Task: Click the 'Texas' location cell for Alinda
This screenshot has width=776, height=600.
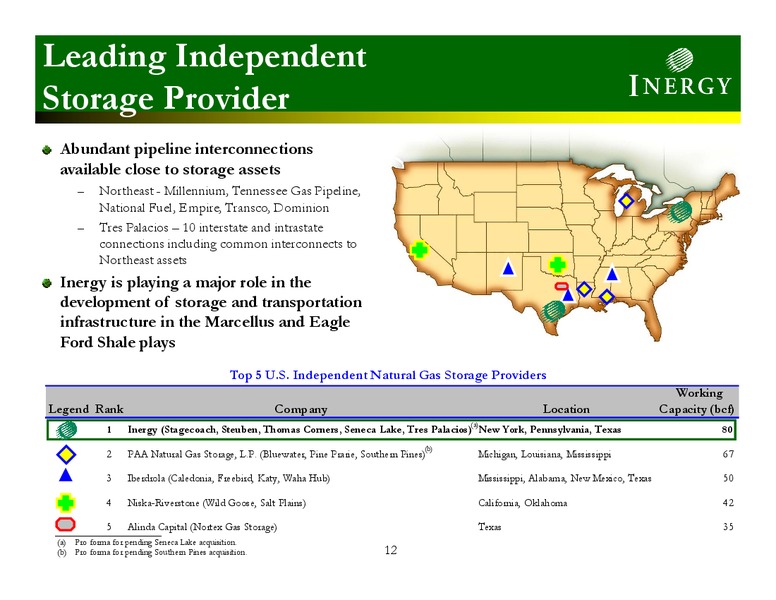Action: point(489,527)
